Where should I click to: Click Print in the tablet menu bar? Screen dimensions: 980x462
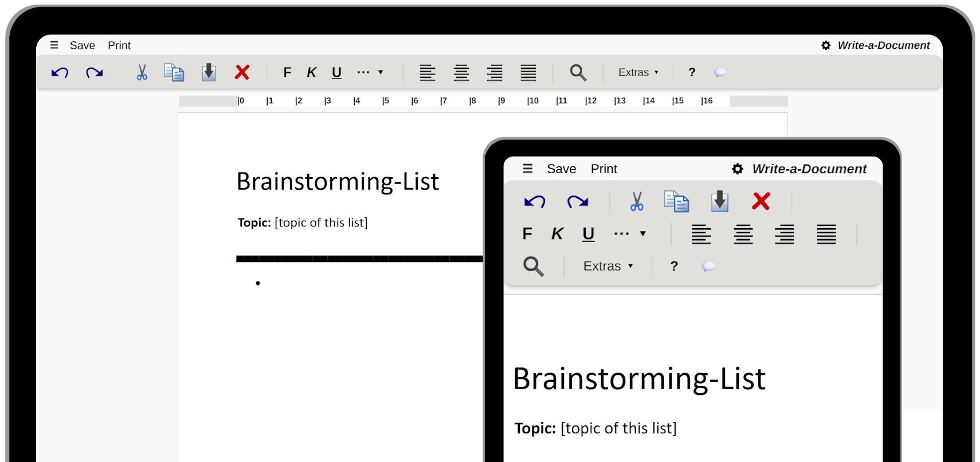click(603, 169)
